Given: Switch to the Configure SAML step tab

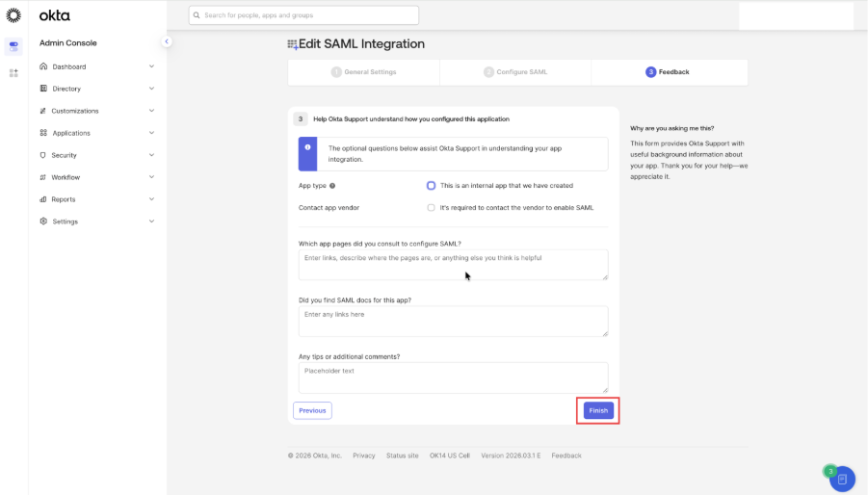Looking at the screenshot, I should click(516, 72).
